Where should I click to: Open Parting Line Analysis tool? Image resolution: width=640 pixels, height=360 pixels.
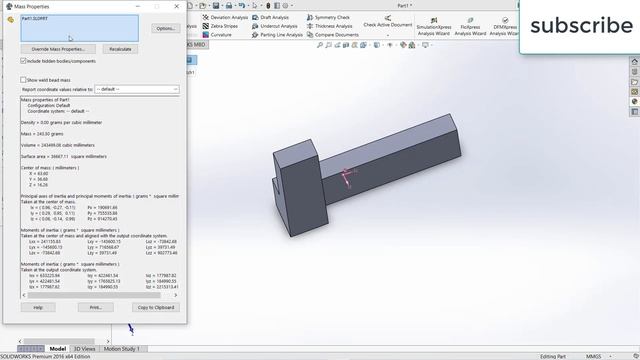(277, 35)
